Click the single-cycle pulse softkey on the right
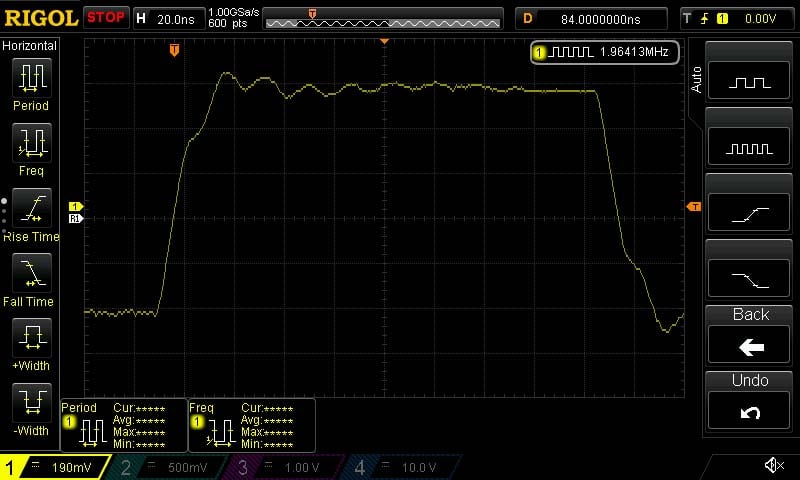Screen dimensions: 800x480 pos(748,81)
